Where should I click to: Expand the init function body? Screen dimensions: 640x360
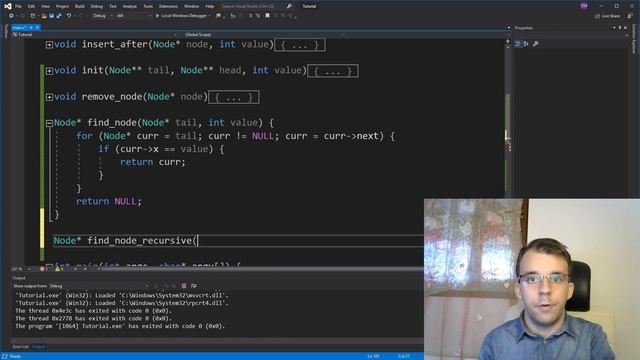(x=49, y=71)
